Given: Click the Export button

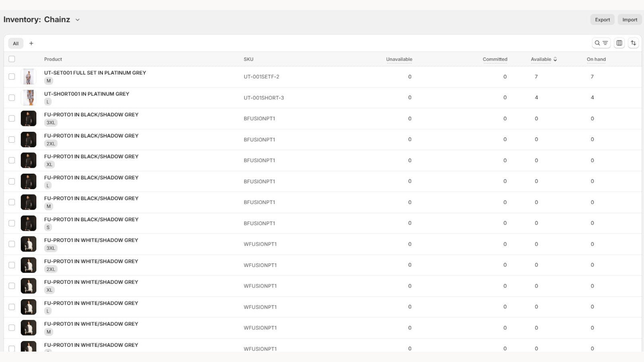Looking at the screenshot, I should click(x=602, y=19).
